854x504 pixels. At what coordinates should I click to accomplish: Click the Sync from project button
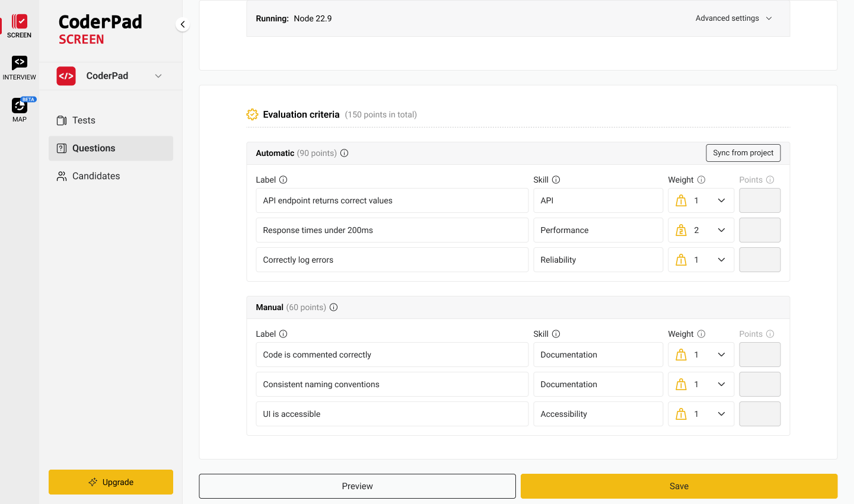(x=743, y=153)
